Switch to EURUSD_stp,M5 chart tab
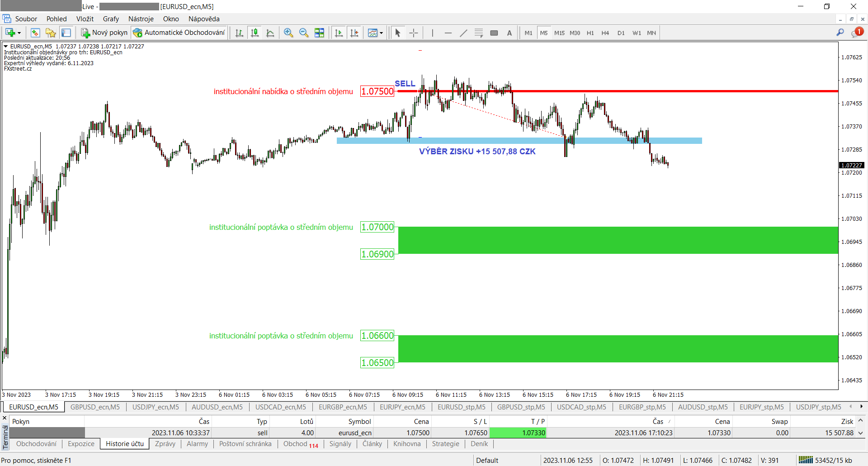Screen dimensions: 868x466 (x=461, y=407)
